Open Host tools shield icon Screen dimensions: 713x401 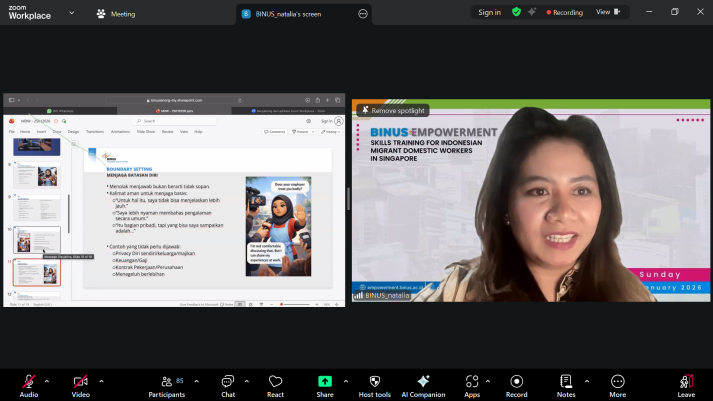tap(374, 382)
